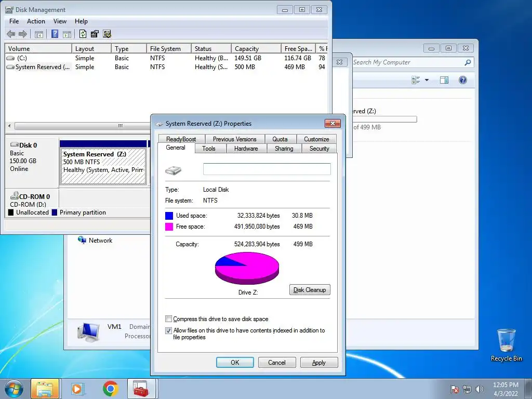532x399 pixels.
Task: Switch to the Sharing tab
Action: tap(284, 149)
